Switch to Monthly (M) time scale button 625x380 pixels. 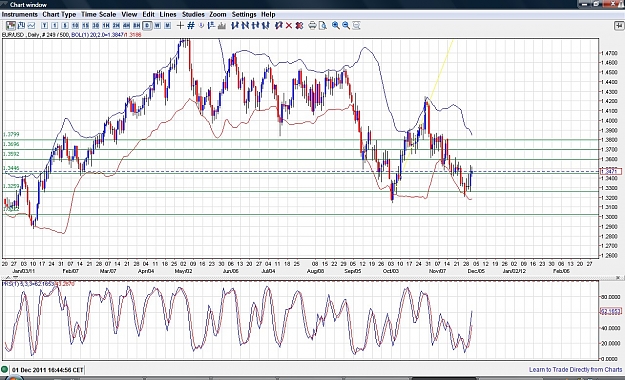[167, 26]
